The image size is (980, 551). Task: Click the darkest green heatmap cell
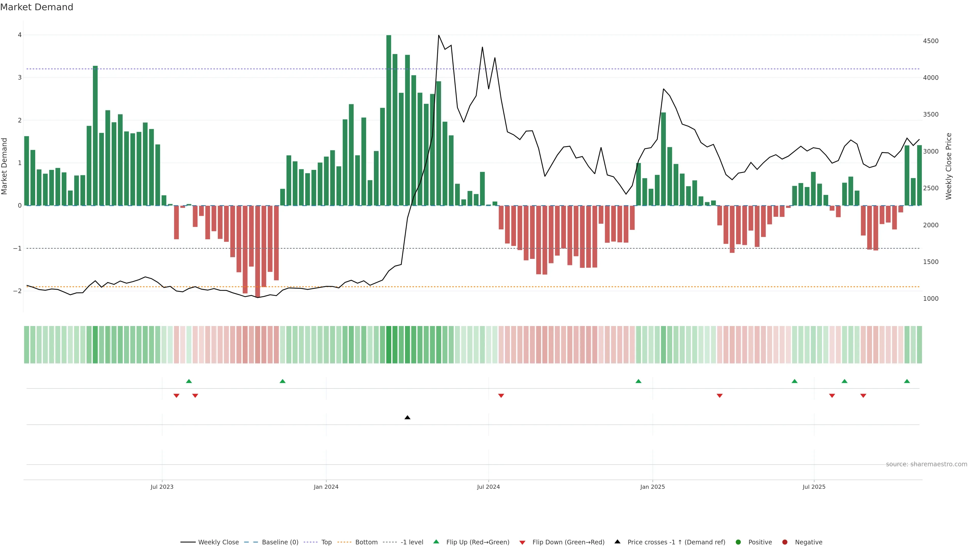388,345
